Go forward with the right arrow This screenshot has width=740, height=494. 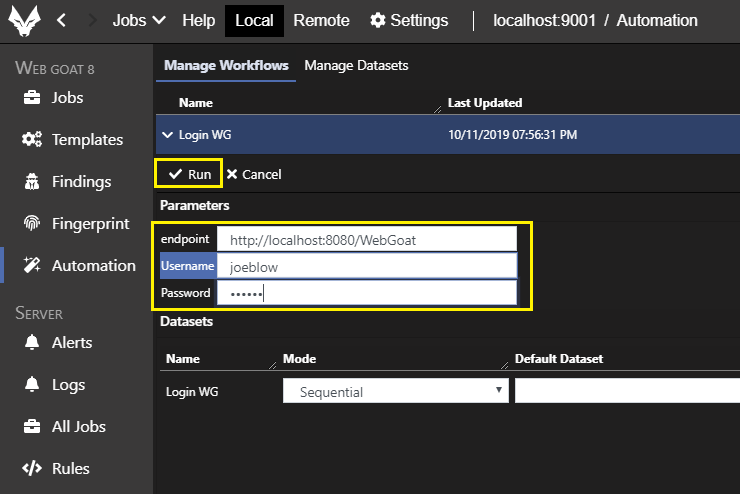(92, 20)
